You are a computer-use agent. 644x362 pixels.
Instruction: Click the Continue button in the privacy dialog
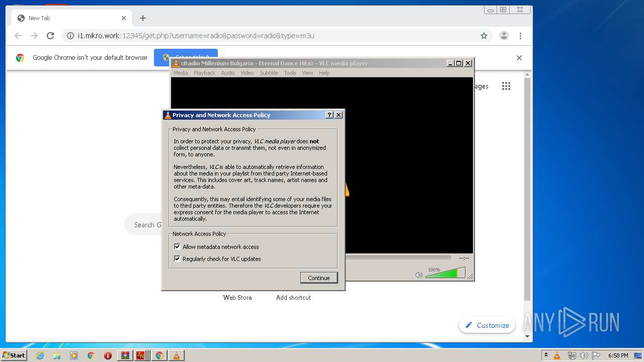pos(319,278)
